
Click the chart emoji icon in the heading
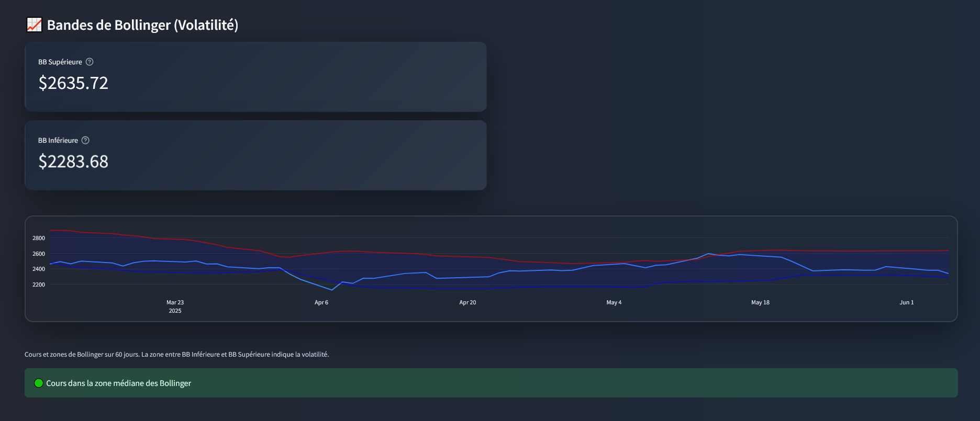click(x=34, y=25)
